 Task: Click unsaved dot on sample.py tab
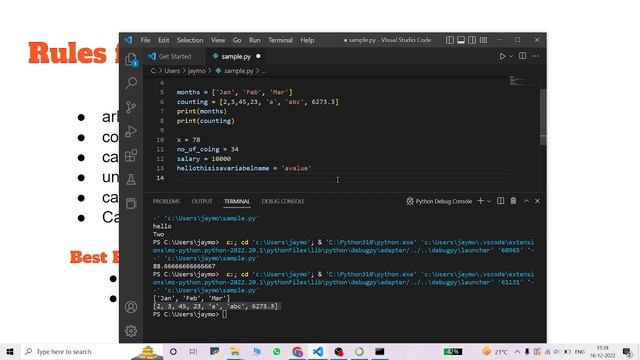point(258,56)
